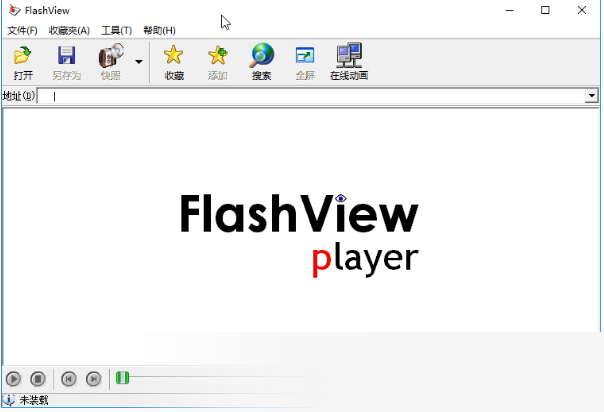This screenshot has width=604, height=412.
Task: Open the 帮助(H) menu
Action: pos(159,30)
